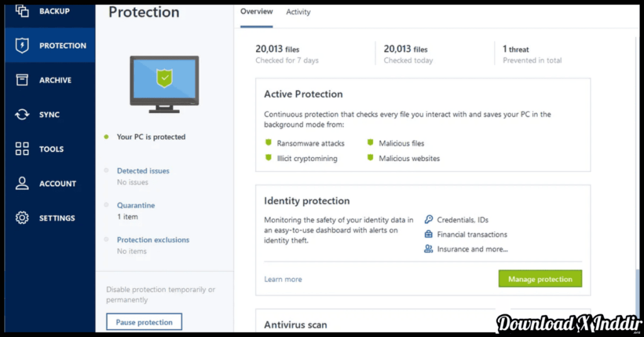Image resolution: width=644 pixels, height=337 pixels.
Task: Click the Manage protection button
Action: coord(540,279)
